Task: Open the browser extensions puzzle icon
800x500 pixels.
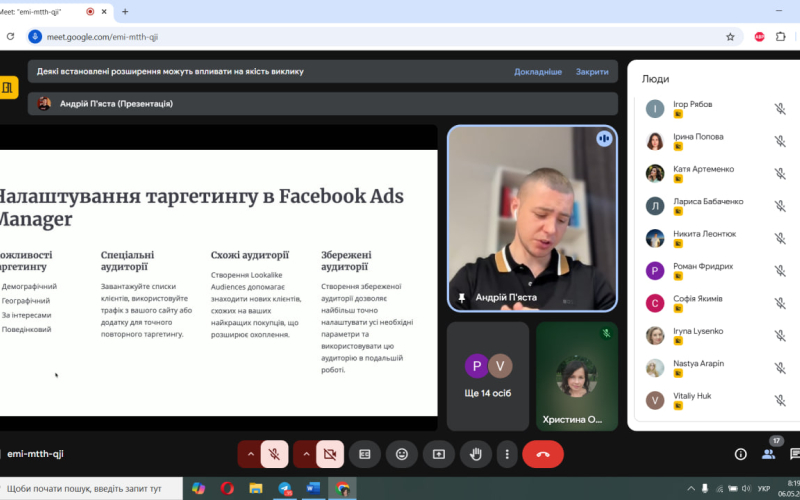Action: (780, 37)
